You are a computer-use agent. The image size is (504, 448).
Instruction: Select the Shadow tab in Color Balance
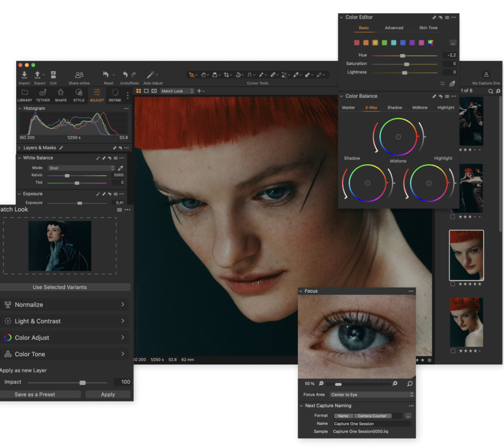pos(394,108)
